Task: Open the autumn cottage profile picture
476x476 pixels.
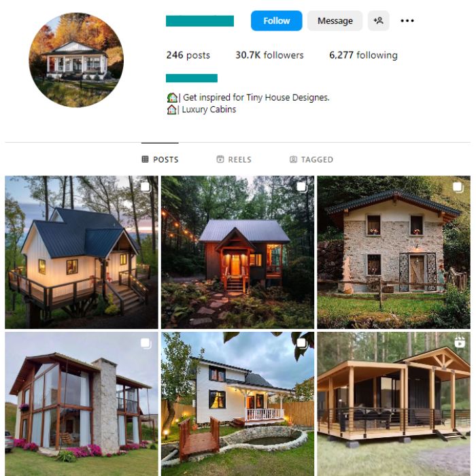Action: [76, 60]
